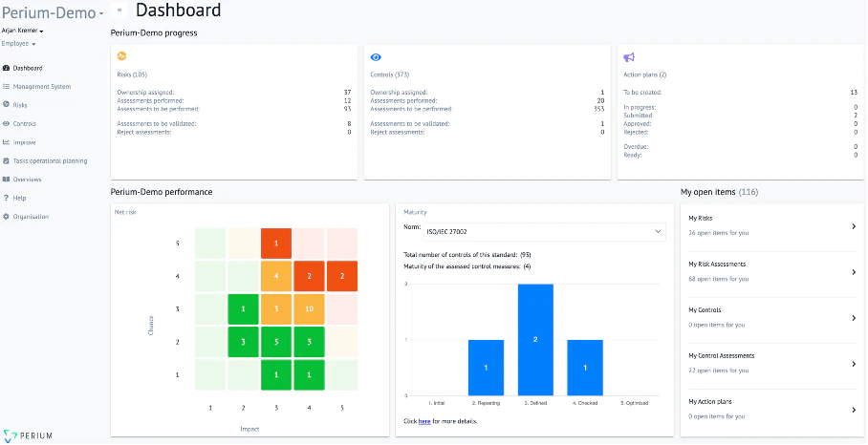Image resolution: width=868 pixels, height=445 pixels.
Task: Click the Controls eye icon in the sidebar
Action: tap(7, 123)
